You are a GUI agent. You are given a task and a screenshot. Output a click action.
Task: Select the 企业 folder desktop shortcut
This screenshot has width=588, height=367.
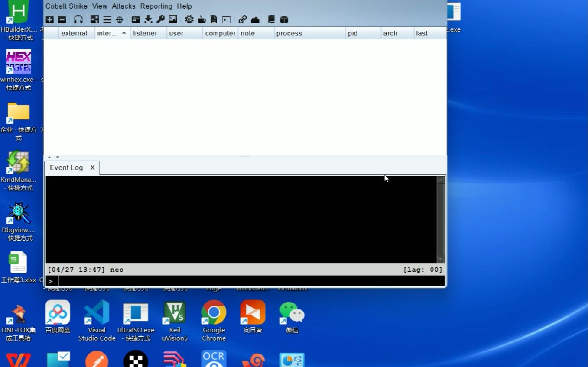coord(18,122)
